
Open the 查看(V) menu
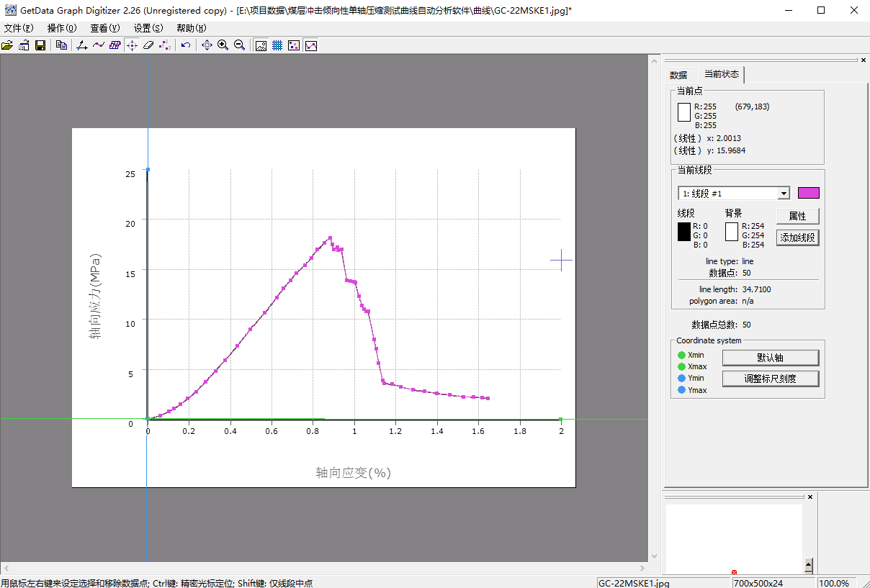(105, 28)
